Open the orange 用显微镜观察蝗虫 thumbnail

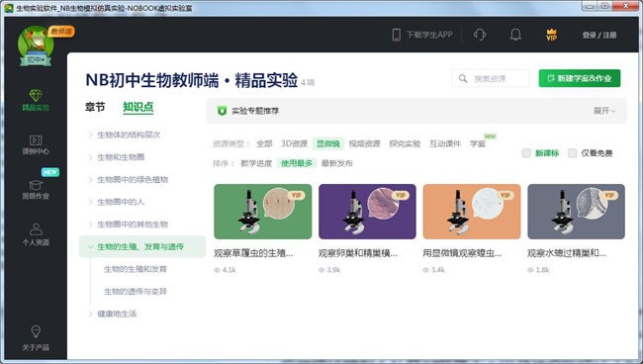pyautogui.click(x=472, y=212)
